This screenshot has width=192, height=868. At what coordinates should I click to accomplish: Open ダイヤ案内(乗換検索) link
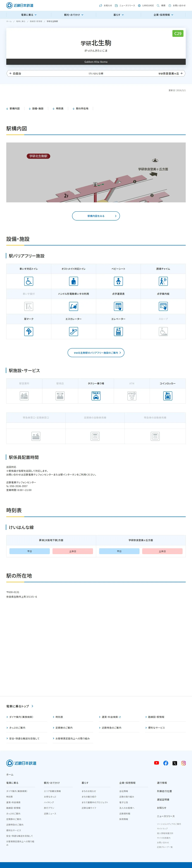[x=20, y=717]
